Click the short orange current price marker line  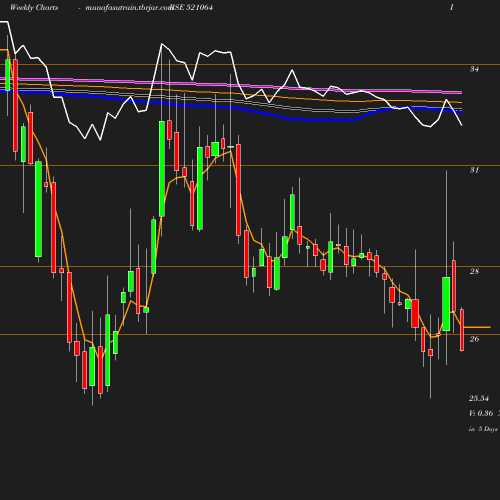(477, 327)
